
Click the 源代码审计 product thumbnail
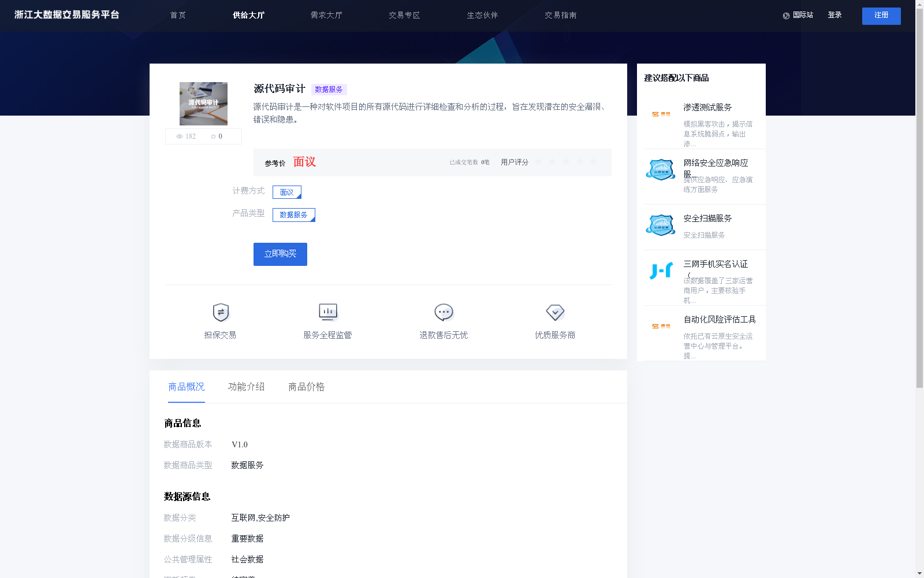pos(203,103)
